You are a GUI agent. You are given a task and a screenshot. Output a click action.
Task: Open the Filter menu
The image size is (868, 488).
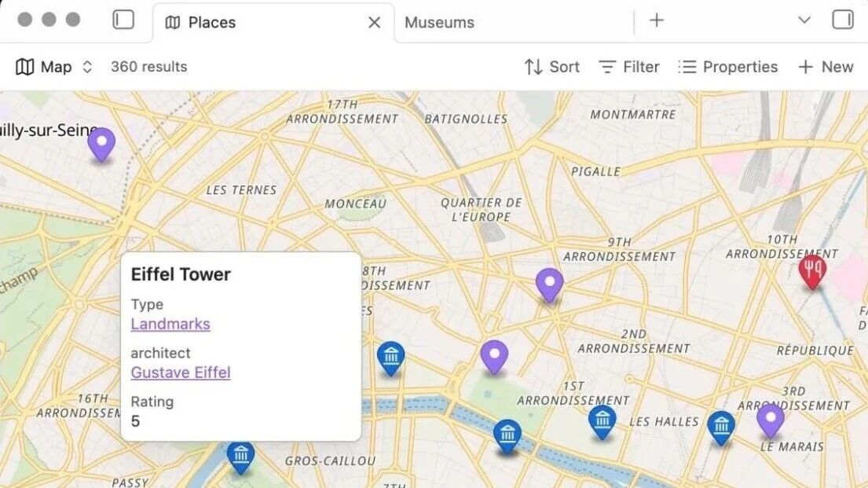628,67
